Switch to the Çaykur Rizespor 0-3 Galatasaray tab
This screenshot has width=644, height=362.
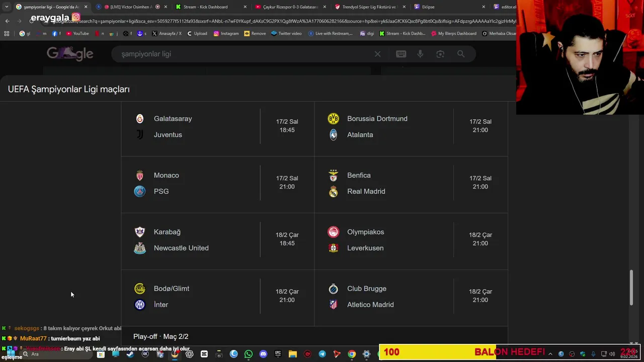pyautogui.click(x=290, y=7)
